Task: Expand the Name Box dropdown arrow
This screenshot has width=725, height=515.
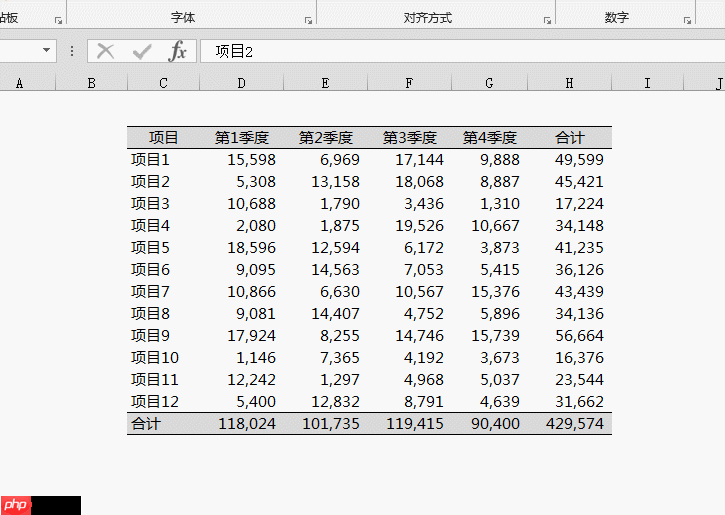Action: (46, 50)
